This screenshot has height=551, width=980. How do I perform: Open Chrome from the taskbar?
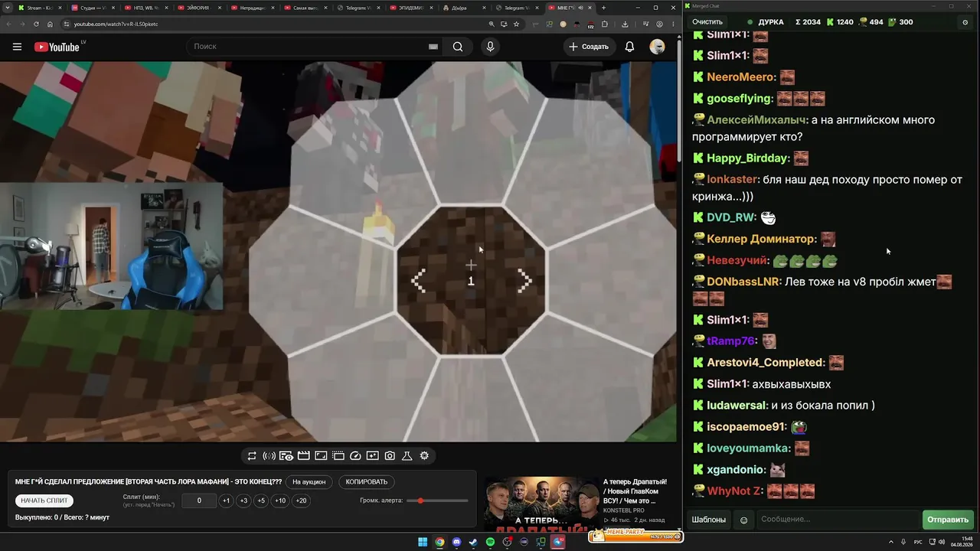point(439,543)
